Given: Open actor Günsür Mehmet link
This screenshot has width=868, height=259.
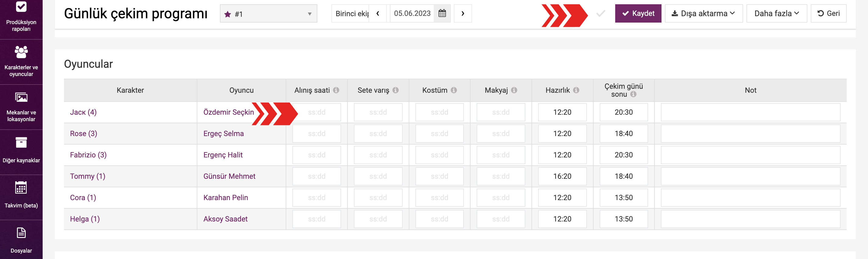Looking at the screenshot, I should (229, 176).
